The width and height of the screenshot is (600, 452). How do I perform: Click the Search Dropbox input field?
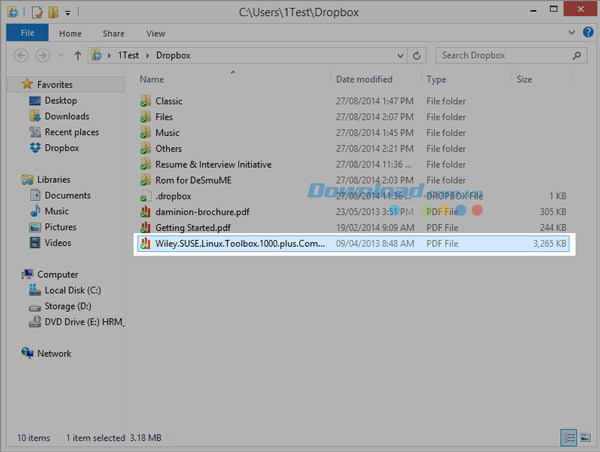[505, 56]
